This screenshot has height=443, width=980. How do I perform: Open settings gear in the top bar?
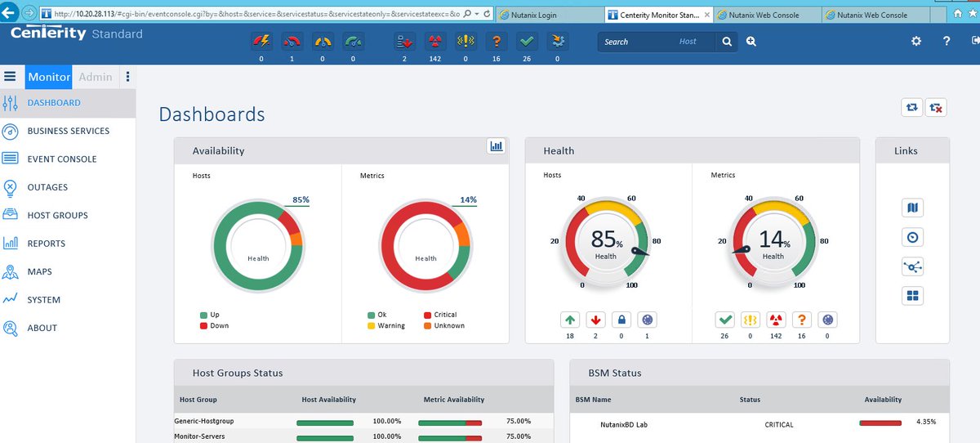point(916,41)
